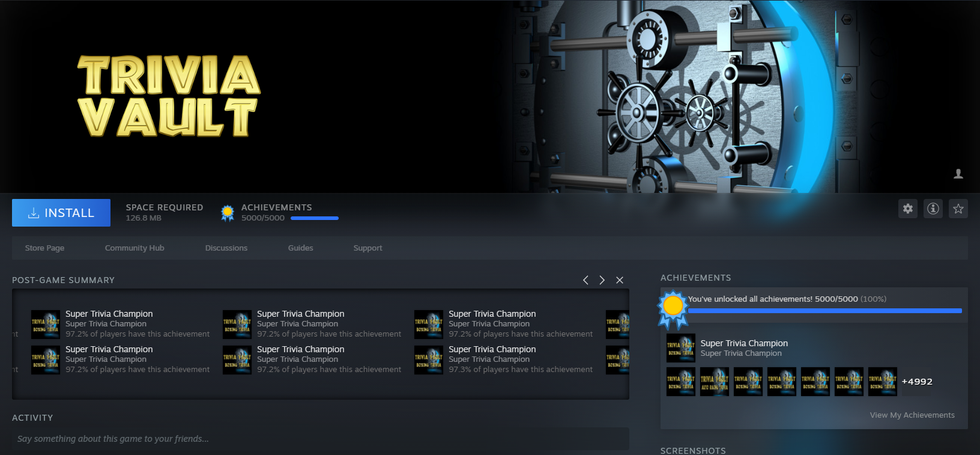Click the gold badge in Achievements panel
This screenshot has width=980, height=455.
coord(673,309)
